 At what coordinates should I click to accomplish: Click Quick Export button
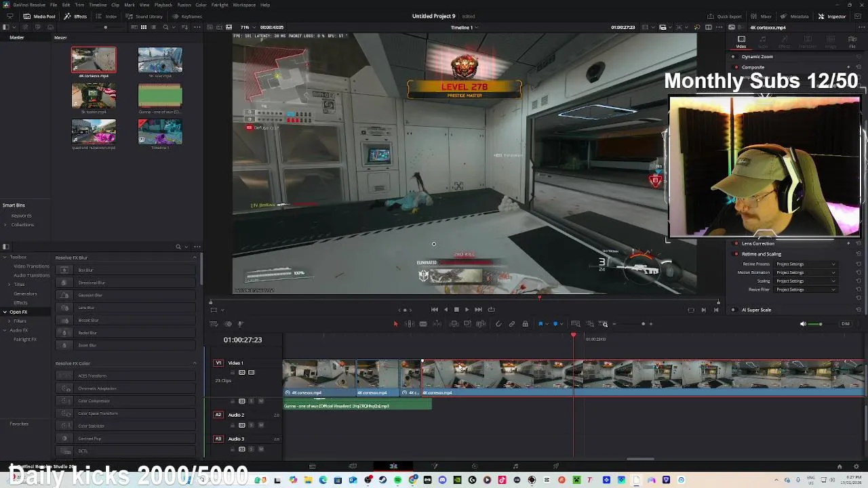(725, 16)
